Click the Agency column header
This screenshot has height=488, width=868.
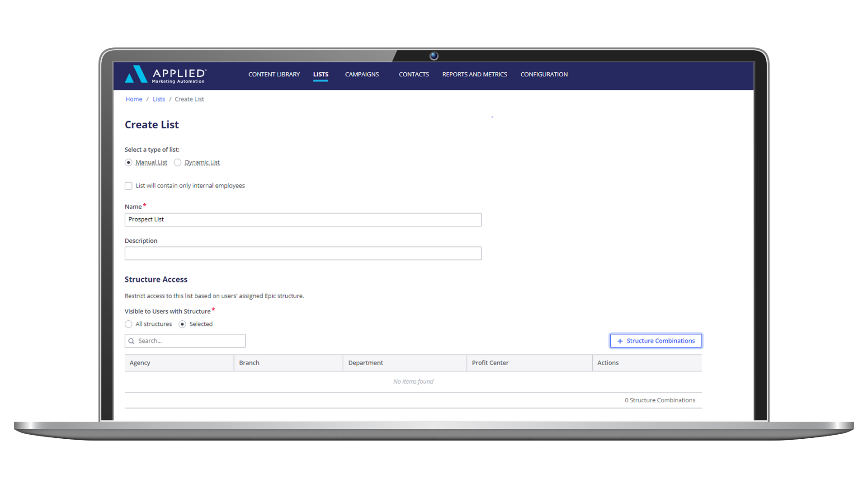140,363
